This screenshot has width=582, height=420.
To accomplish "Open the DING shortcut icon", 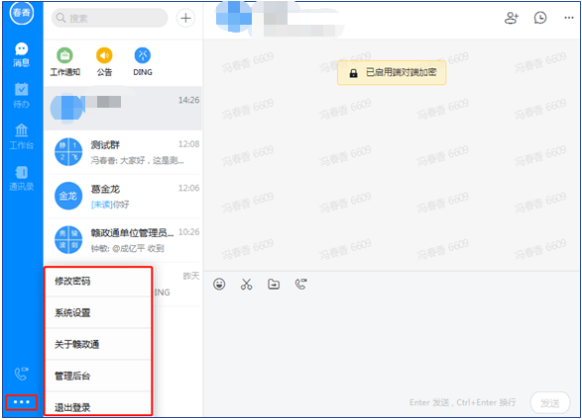I will [x=143, y=62].
